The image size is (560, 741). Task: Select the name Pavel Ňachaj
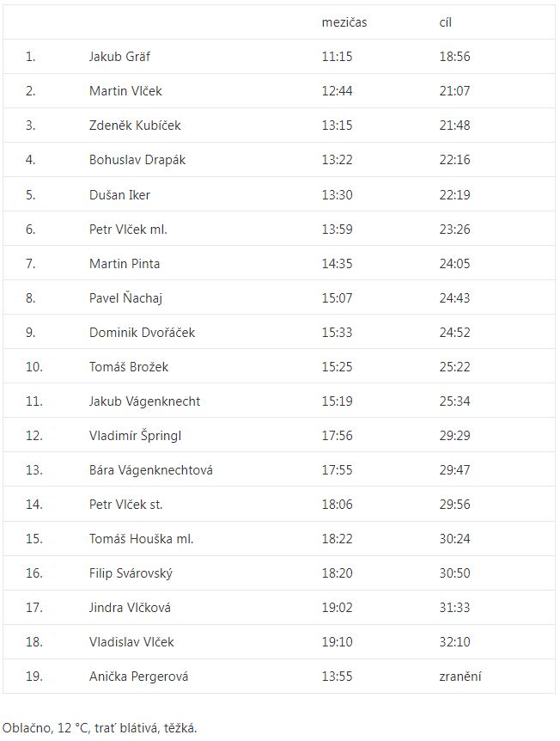click(125, 298)
